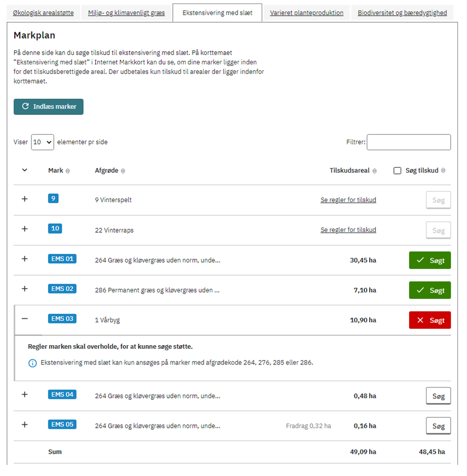Open the Varieret planteproduktion tab
The image size is (467, 476).
coord(306,13)
